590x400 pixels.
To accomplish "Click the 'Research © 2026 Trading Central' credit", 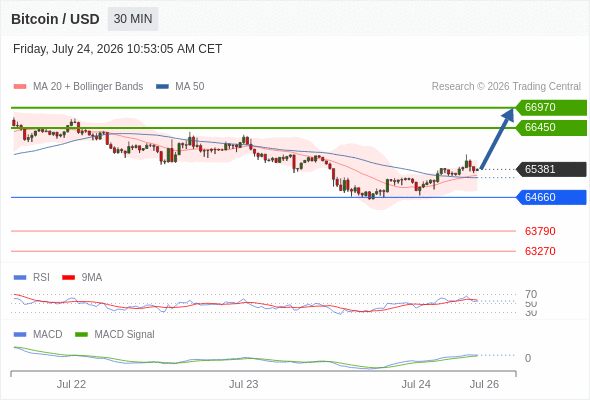I will pyautogui.click(x=506, y=87).
